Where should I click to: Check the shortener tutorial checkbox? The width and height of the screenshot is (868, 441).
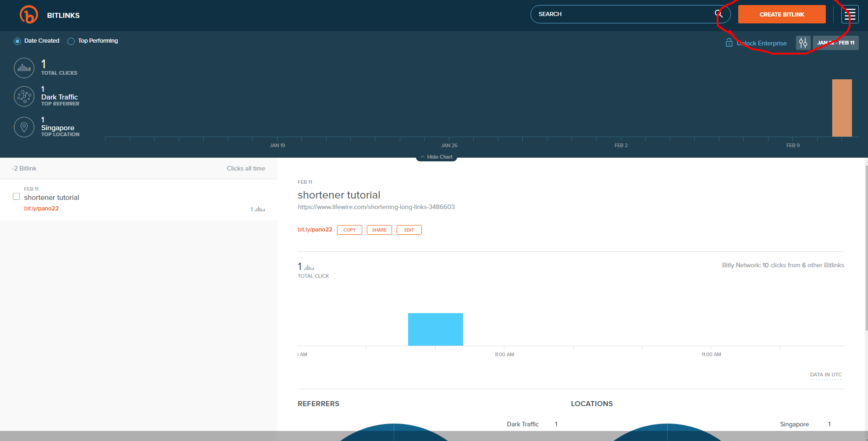coord(16,197)
